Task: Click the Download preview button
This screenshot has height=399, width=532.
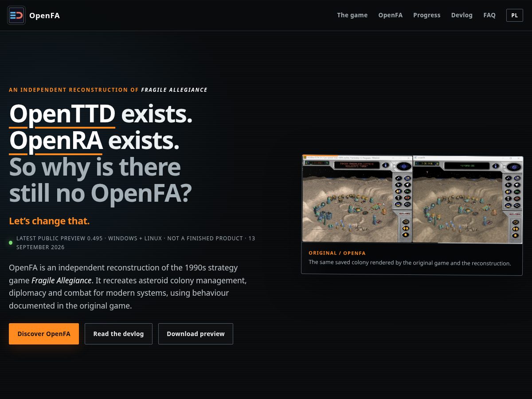Action: click(x=196, y=334)
